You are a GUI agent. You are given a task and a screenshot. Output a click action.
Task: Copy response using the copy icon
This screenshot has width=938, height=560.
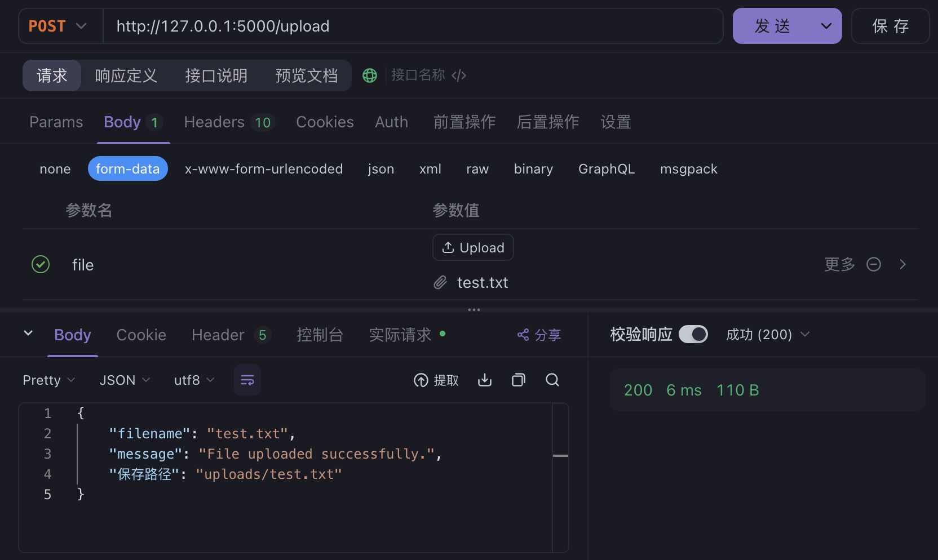519,380
